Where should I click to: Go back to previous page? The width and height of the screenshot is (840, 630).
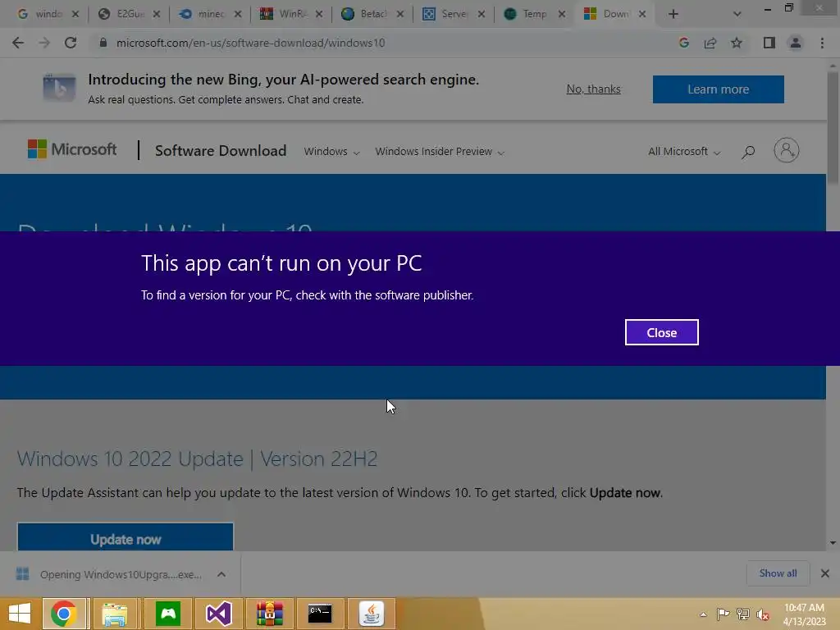click(18, 43)
